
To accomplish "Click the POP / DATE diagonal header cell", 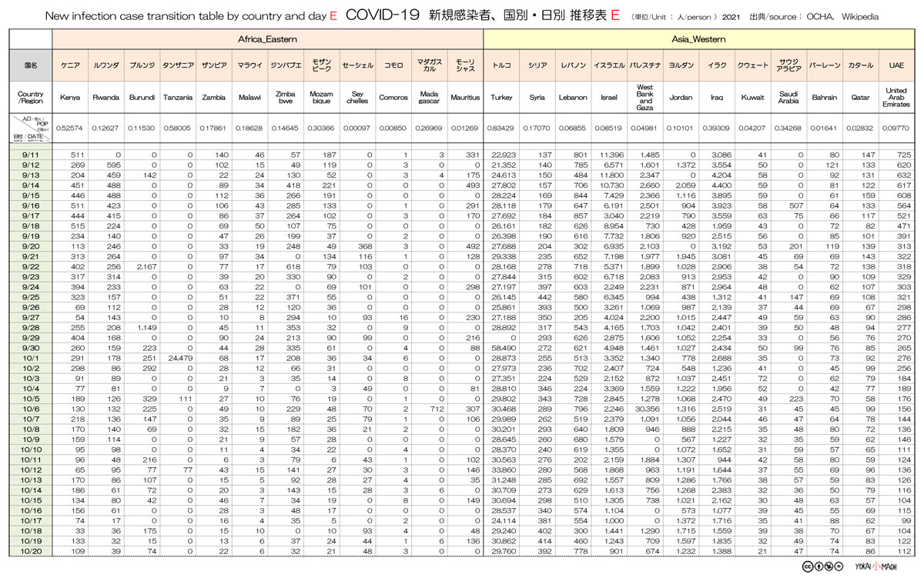I will coord(31,128).
